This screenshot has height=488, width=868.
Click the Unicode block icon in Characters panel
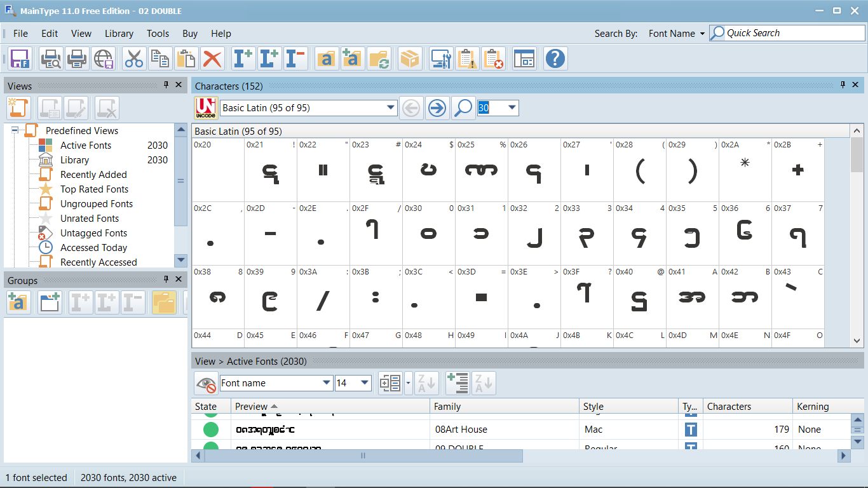(205, 108)
